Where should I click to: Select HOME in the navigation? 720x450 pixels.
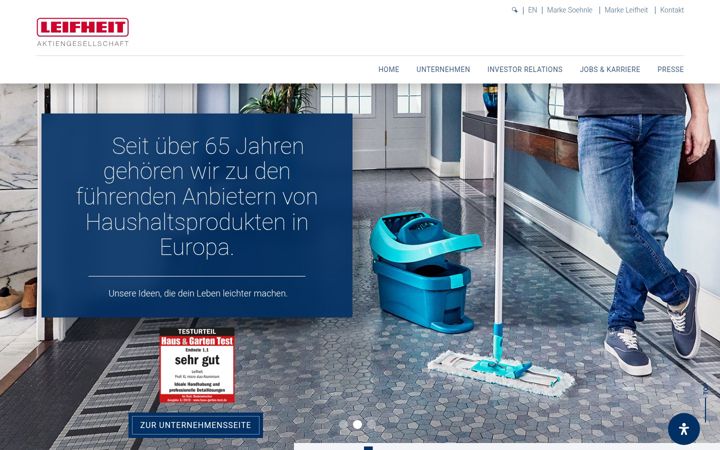388,69
